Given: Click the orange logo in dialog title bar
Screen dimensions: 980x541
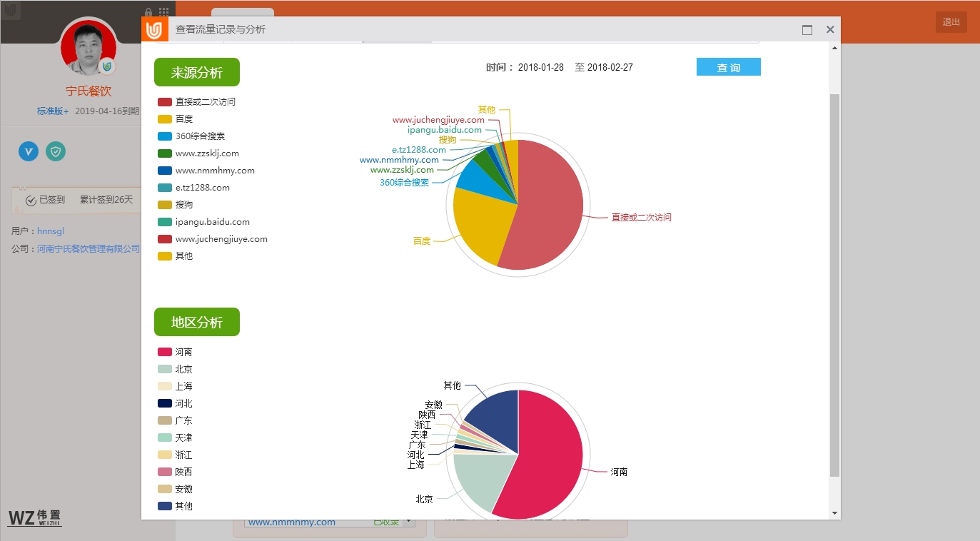Looking at the screenshot, I should [155, 29].
